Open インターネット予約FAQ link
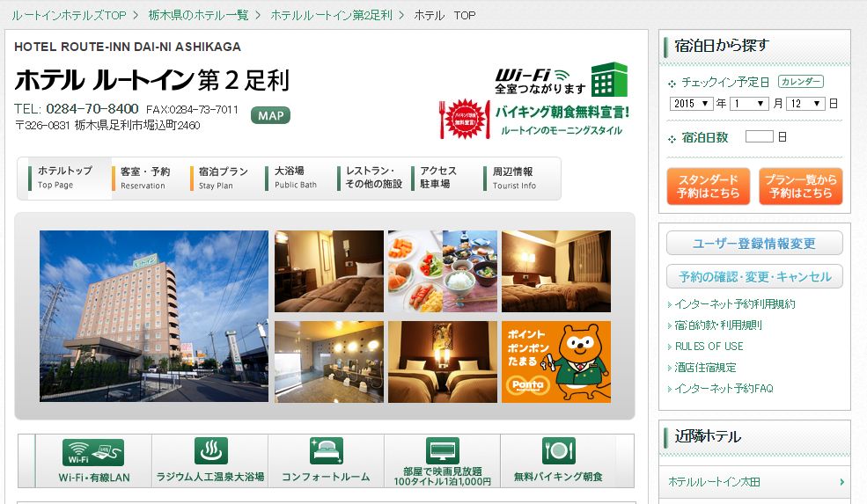Screen dimensions: 867x504 pos(724,389)
